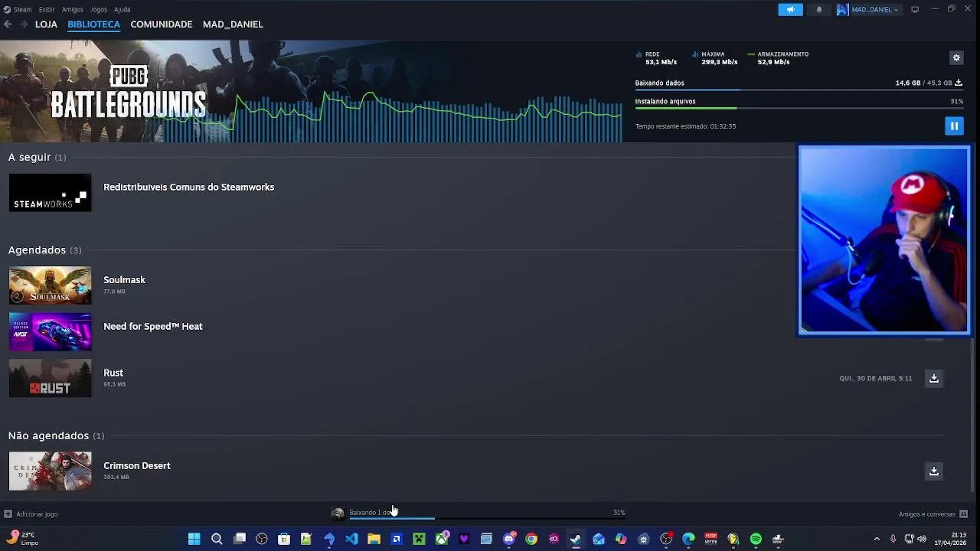Open AMD Software from taskbar

[397, 539]
